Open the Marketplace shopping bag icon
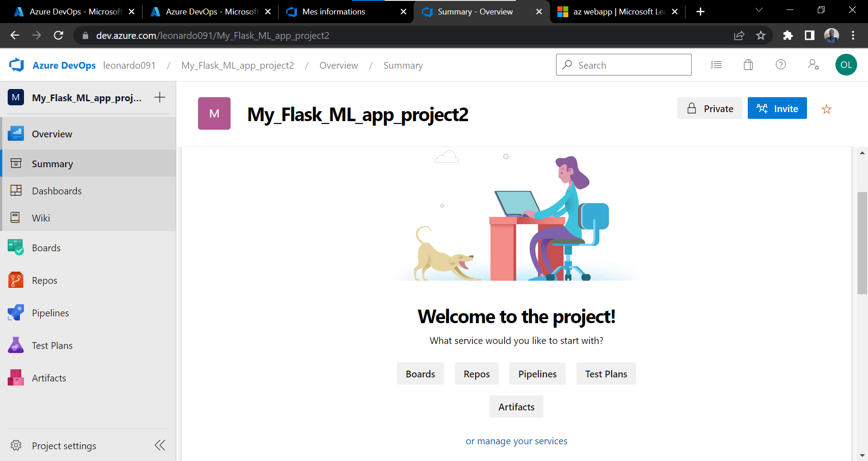This screenshot has height=461, width=868. tap(748, 65)
